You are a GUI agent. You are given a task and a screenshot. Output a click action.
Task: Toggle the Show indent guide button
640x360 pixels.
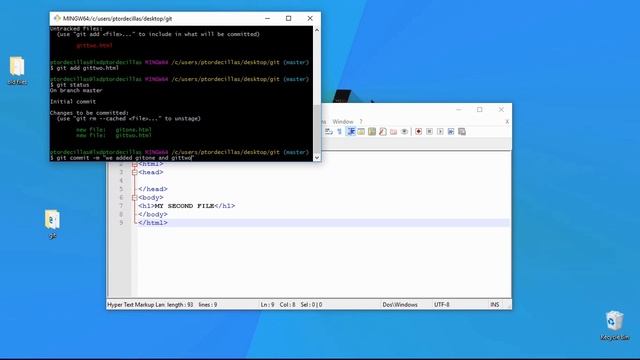pos(351,131)
